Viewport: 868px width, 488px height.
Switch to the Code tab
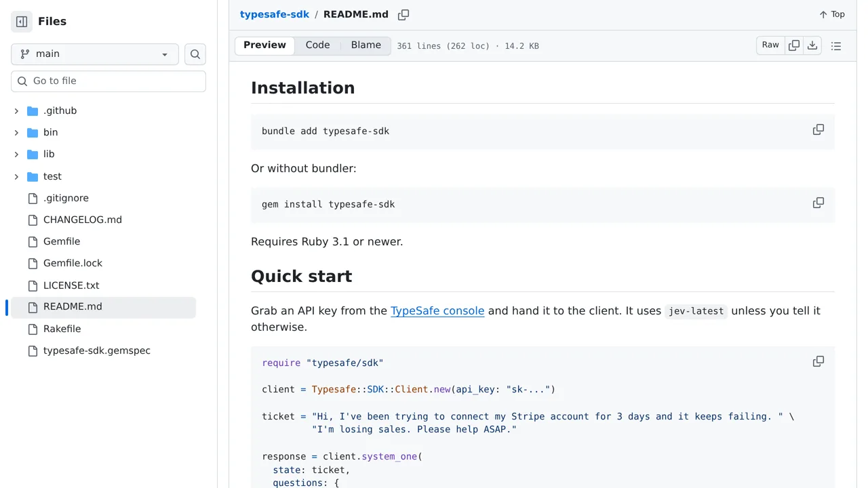[317, 45]
